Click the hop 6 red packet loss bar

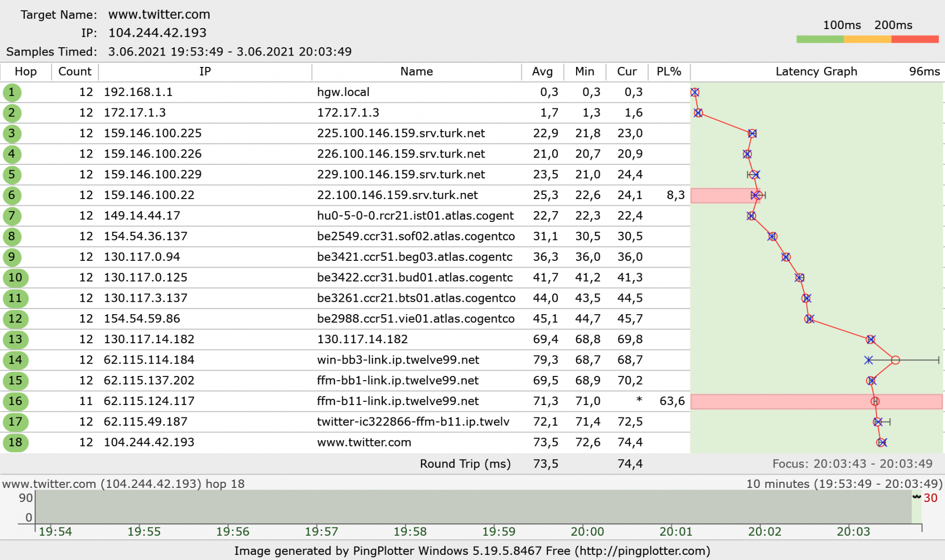tap(725, 195)
